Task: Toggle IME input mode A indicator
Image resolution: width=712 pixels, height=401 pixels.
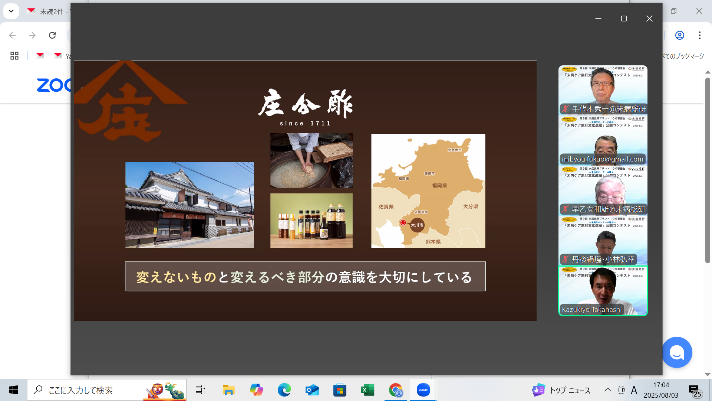Action: pyautogui.click(x=634, y=390)
